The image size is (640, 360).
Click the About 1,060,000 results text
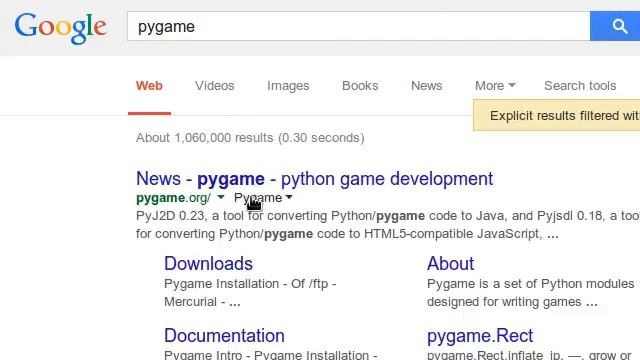[x=250, y=138]
